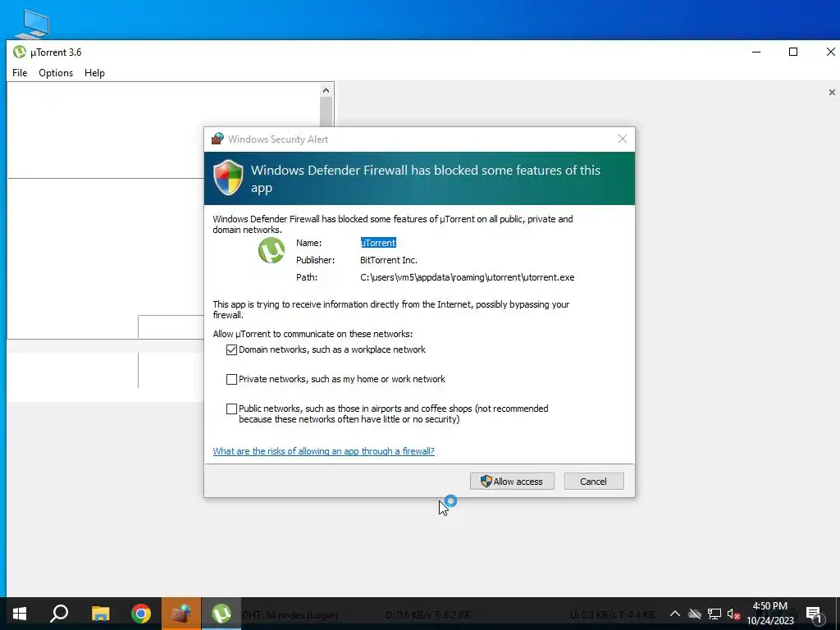Image resolution: width=840 pixels, height=630 pixels.
Task: Close the µTorrent 3.6 window
Action: (x=829, y=52)
